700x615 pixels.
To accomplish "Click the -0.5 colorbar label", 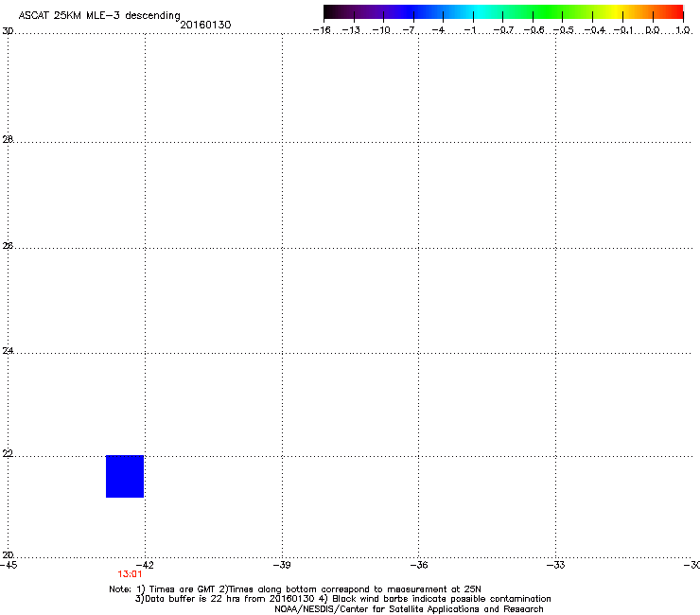I will tap(564, 30).
